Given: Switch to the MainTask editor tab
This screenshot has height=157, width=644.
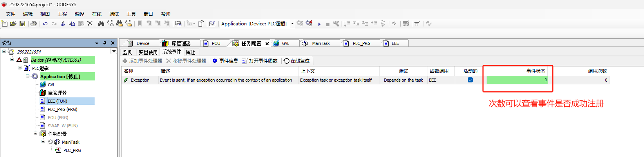Looking at the screenshot, I should [x=320, y=43].
